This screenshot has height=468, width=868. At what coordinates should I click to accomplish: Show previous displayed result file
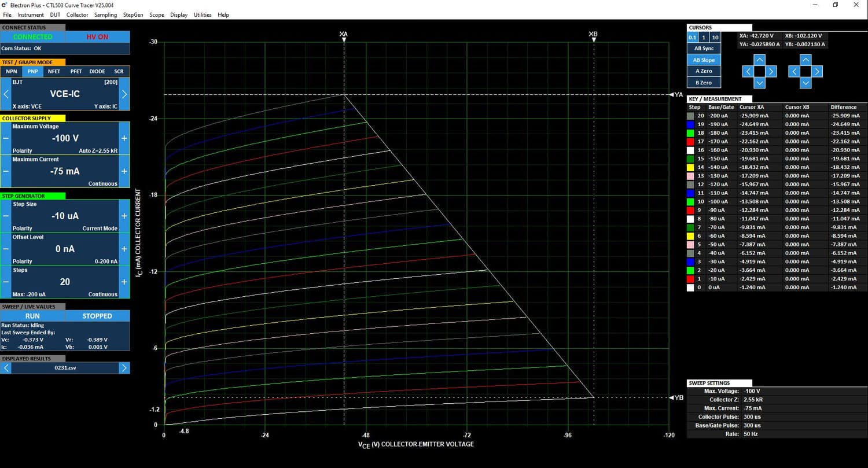[x=6, y=367]
